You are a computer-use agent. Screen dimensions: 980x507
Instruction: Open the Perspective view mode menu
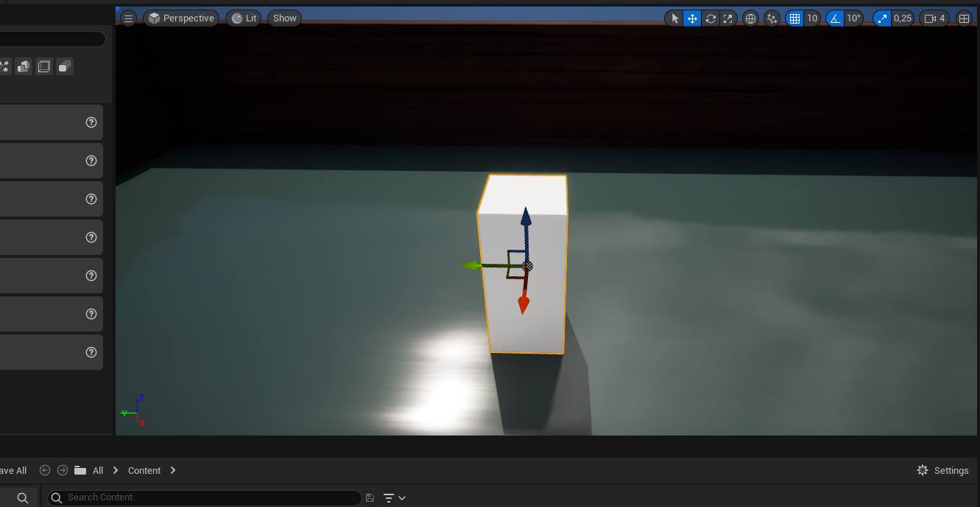[x=181, y=18]
